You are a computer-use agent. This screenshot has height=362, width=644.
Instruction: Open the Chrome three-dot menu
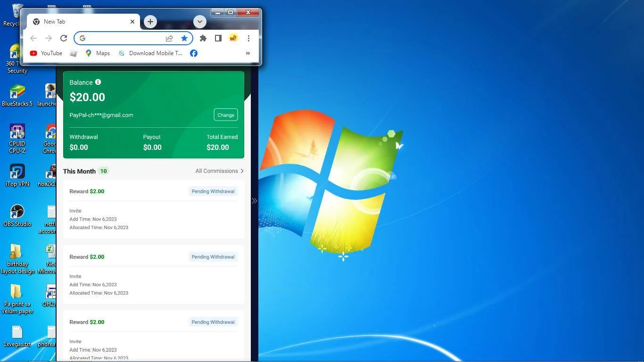[x=248, y=38]
